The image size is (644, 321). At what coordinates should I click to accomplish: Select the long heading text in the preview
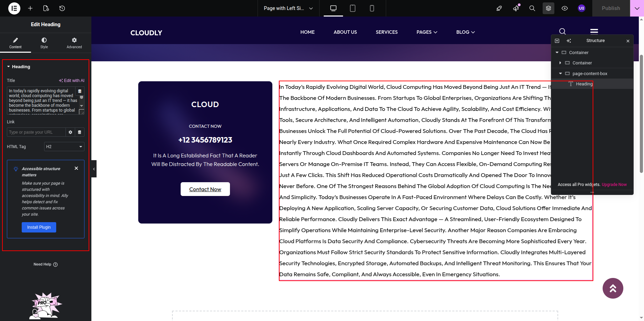coord(436,180)
